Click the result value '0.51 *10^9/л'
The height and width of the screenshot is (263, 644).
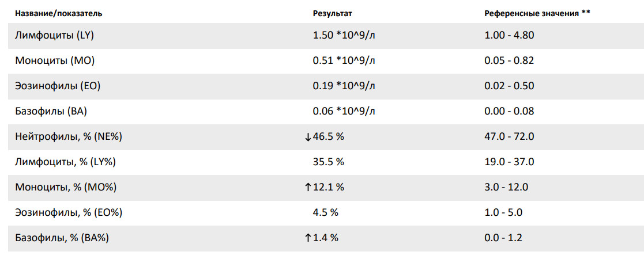click(344, 61)
